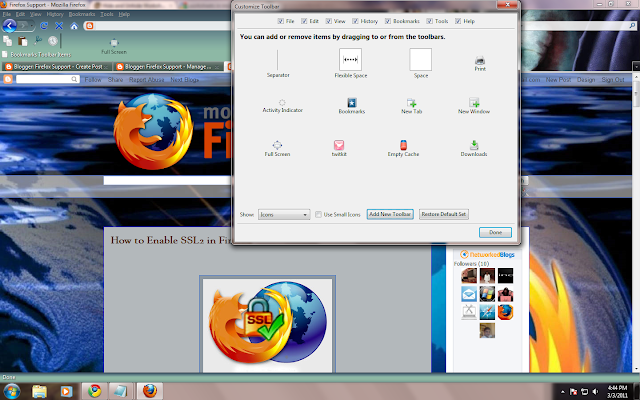Click the Paste clipboard icon
This screenshot has height=400, width=640.
[x=22, y=40]
